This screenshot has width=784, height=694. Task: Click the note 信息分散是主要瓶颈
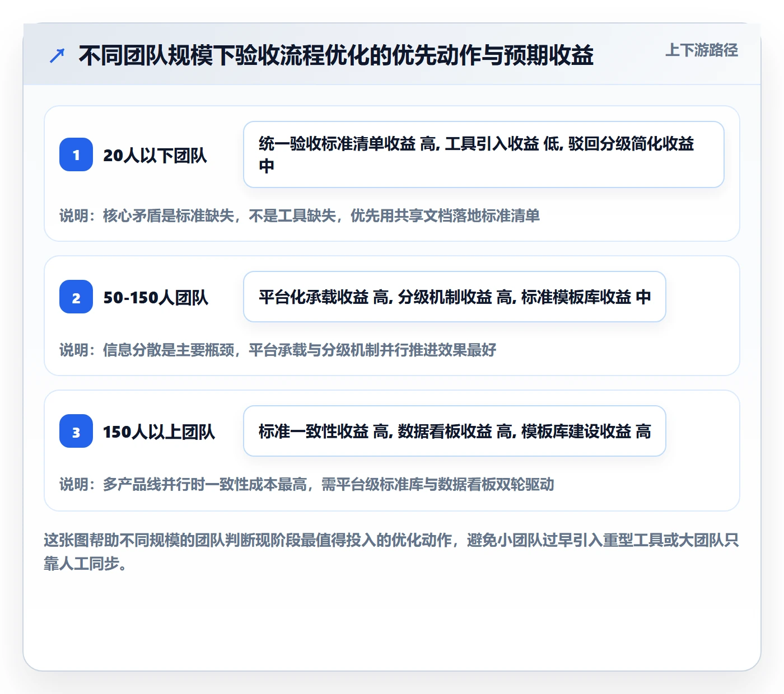pyautogui.click(x=278, y=350)
